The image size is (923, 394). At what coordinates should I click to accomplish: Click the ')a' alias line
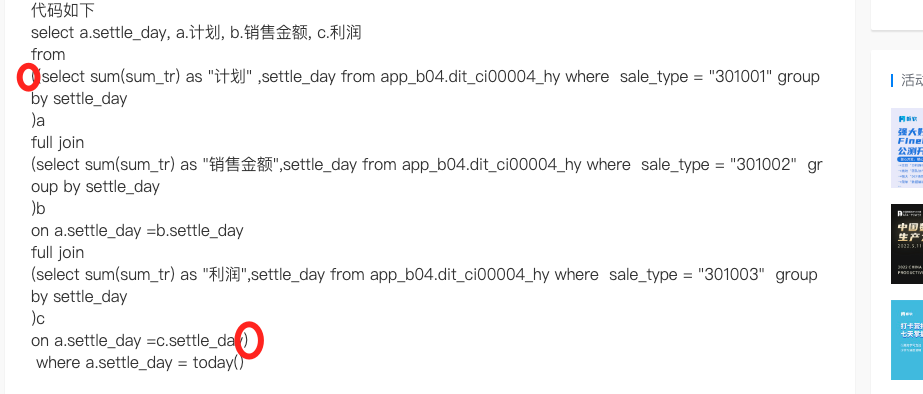(x=38, y=121)
